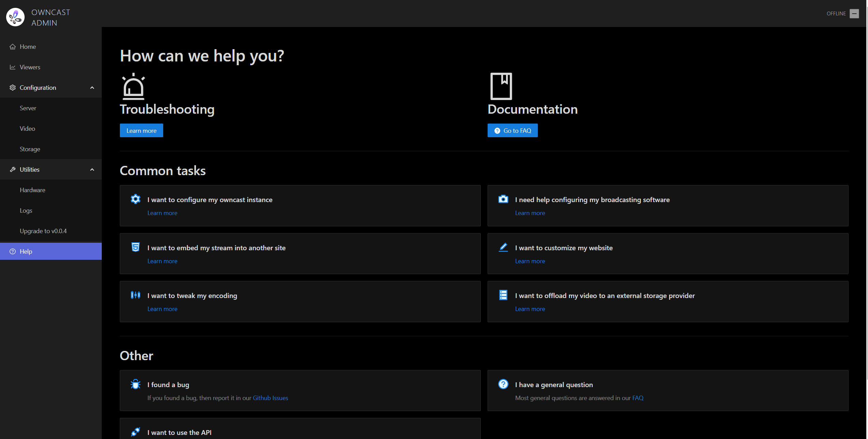
Task: Click the gear icon beside configure instance task
Action: (135, 199)
